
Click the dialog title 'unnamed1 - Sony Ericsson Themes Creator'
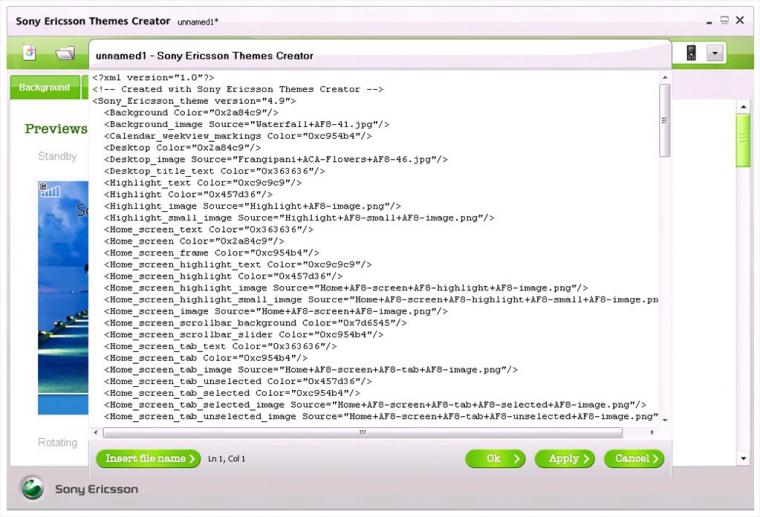click(205, 56)
